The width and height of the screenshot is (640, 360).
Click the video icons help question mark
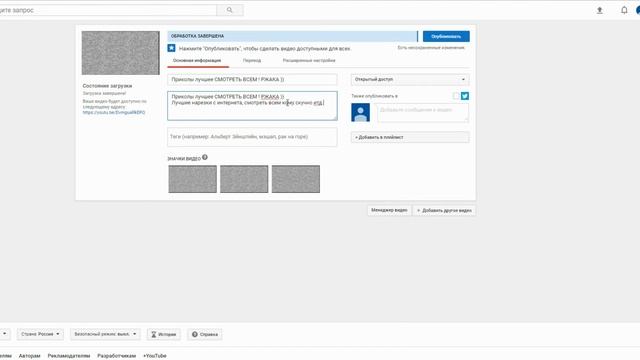[x=205, y=157]
